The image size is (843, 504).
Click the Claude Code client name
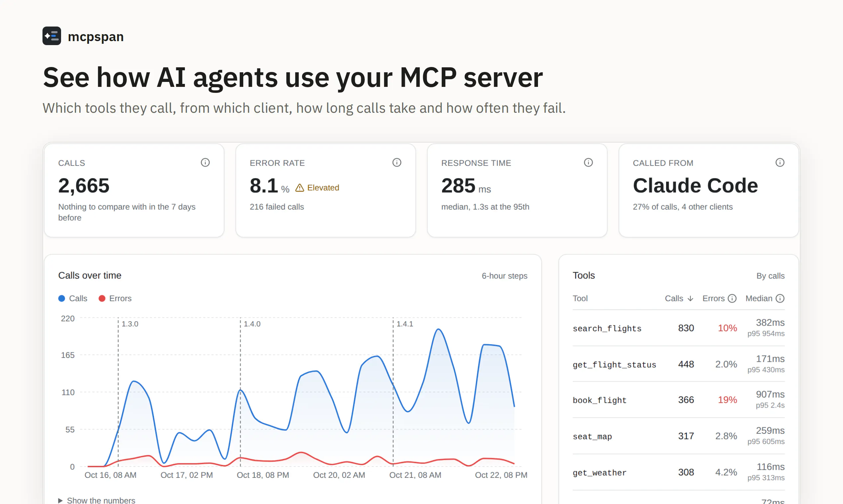[x=695, y=186]
